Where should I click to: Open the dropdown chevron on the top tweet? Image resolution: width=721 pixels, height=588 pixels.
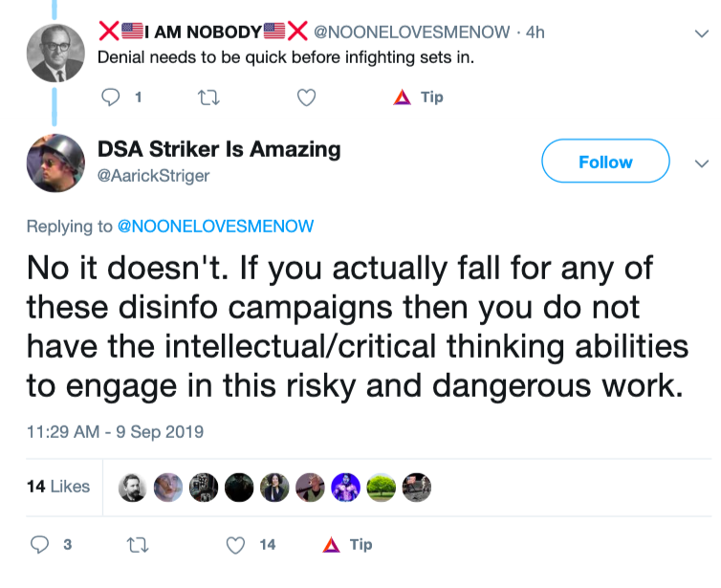(701, 33)
